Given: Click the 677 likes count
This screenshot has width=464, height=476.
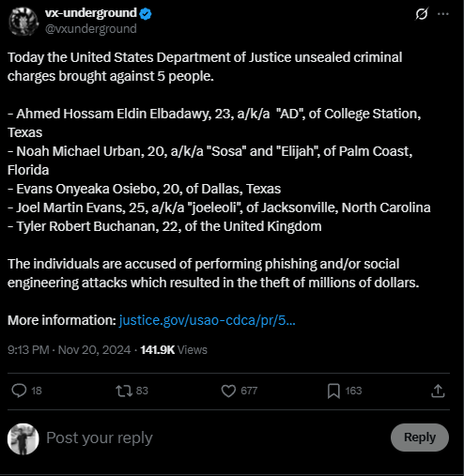Looking at the screenshot, I should (x=249, y=391).
